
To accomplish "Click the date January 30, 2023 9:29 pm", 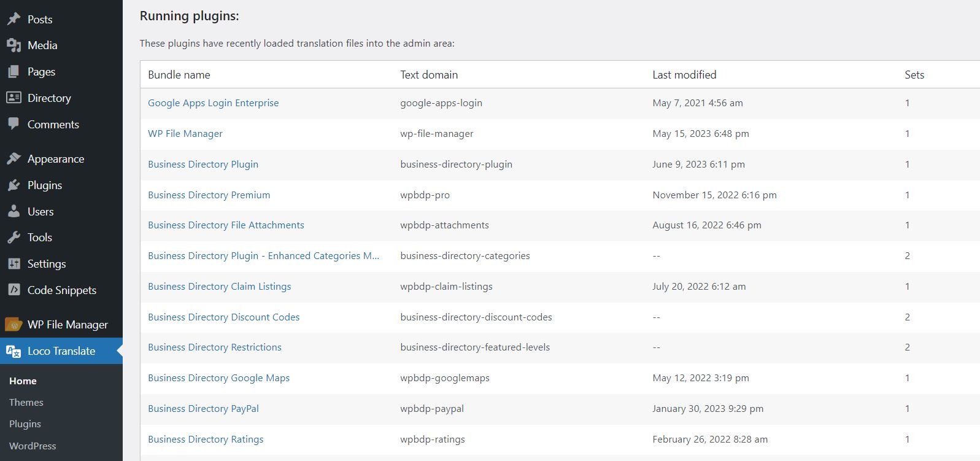I will [708, 409].
